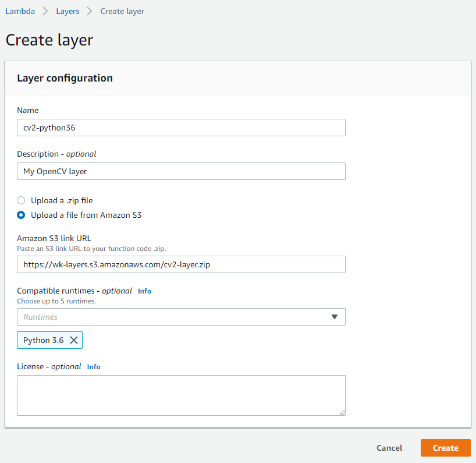Click into the Description text field
This screenshot has height=463, width=476.
181,171
